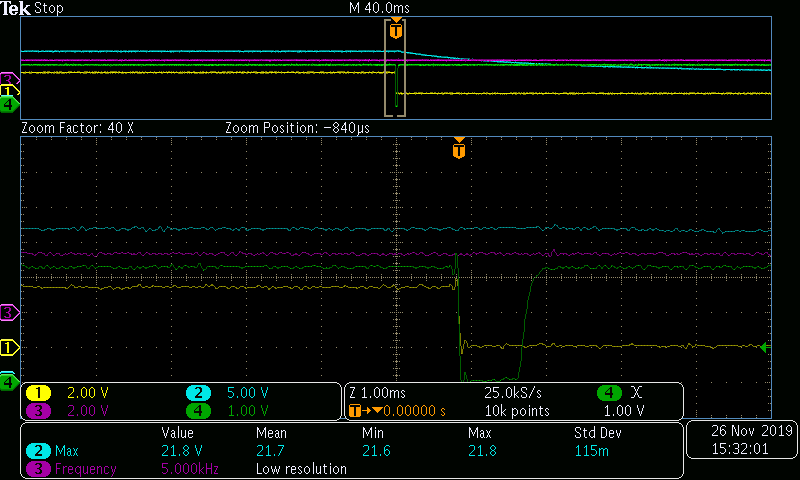Screen dimensions: 800x480
Task: Click channel 3 scale 2.00 V
Action: (88, 411)
